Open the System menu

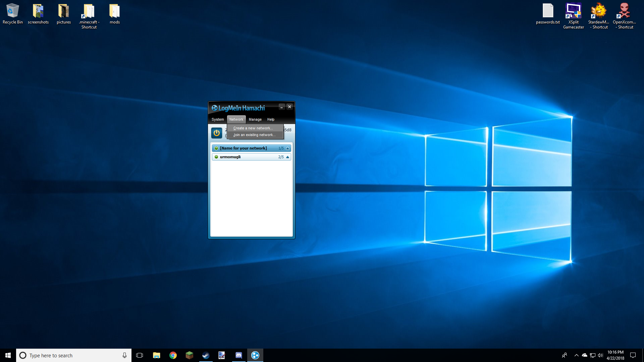[218, 119]
